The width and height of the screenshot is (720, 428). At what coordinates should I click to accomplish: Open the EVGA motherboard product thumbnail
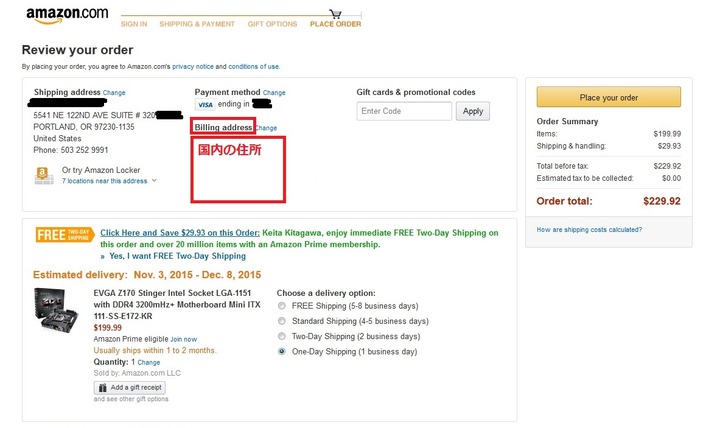click(x=56, y=310)
